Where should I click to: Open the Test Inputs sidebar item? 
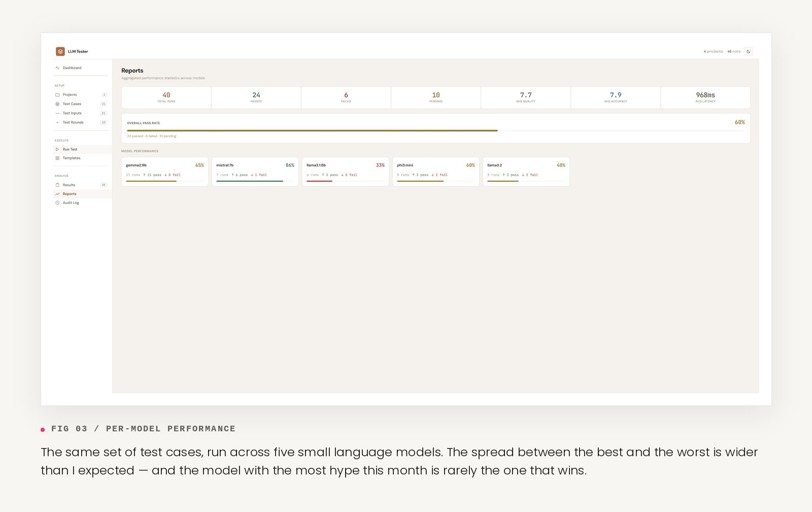pos(72,113)
